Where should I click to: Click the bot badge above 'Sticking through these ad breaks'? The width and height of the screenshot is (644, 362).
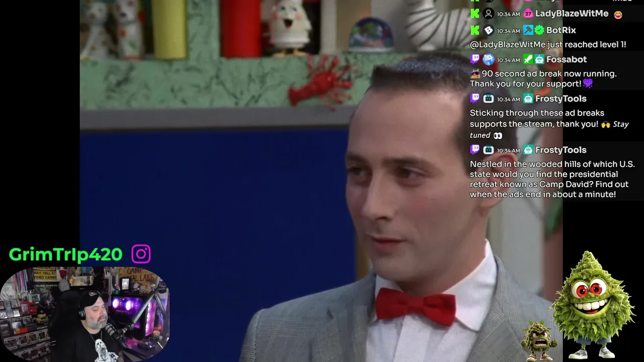[x=528, y=99]
